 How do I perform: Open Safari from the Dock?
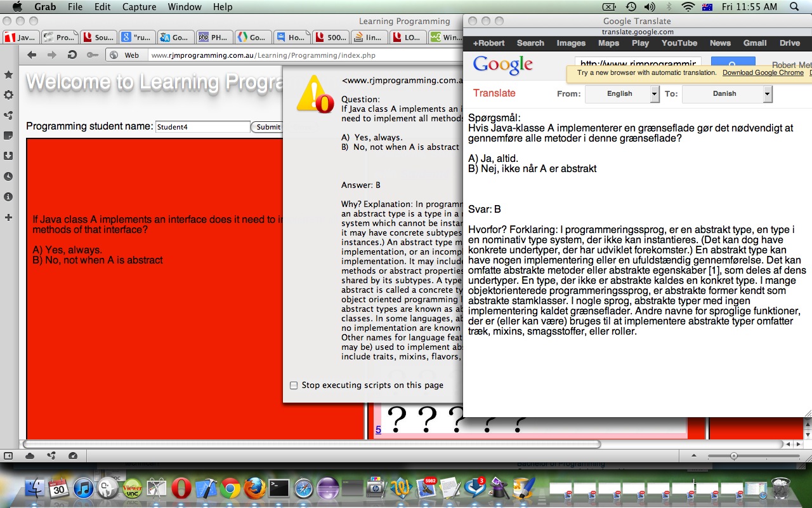pos(303,488)
